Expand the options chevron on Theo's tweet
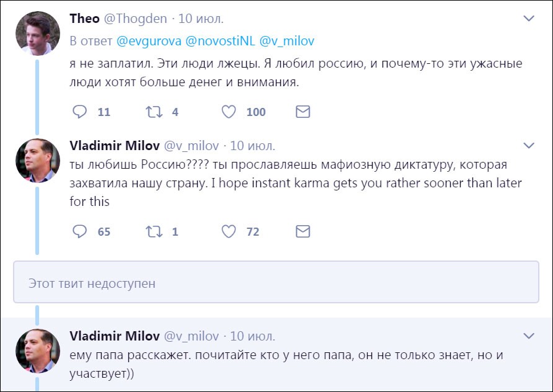 (529, 19)
